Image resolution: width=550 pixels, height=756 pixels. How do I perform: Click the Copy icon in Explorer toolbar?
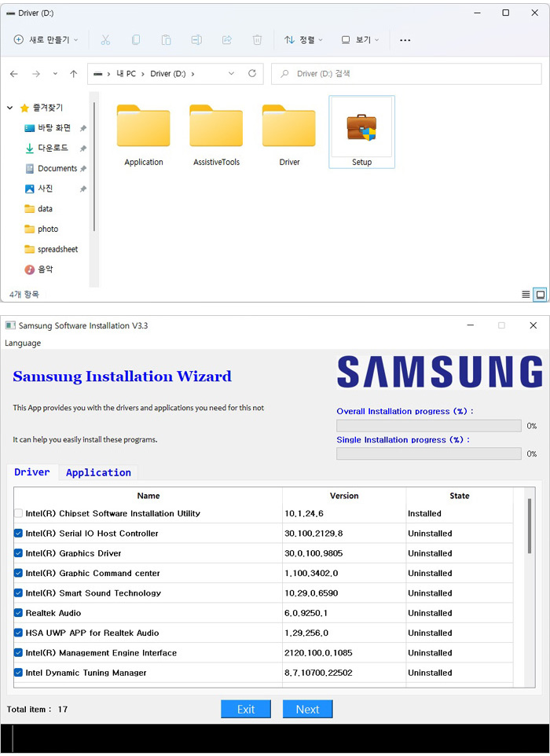(x=136, y=40)
